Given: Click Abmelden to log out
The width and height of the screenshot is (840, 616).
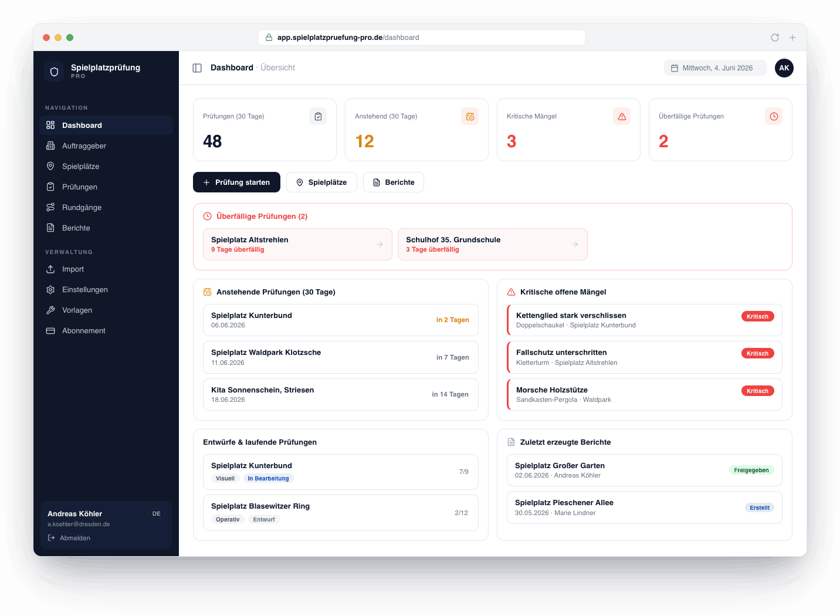Looking at the screenshot, I should tap(75, 538).
